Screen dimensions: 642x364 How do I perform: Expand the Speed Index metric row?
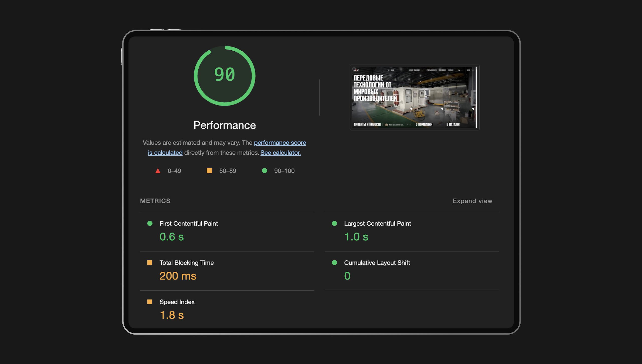point(177,302)
